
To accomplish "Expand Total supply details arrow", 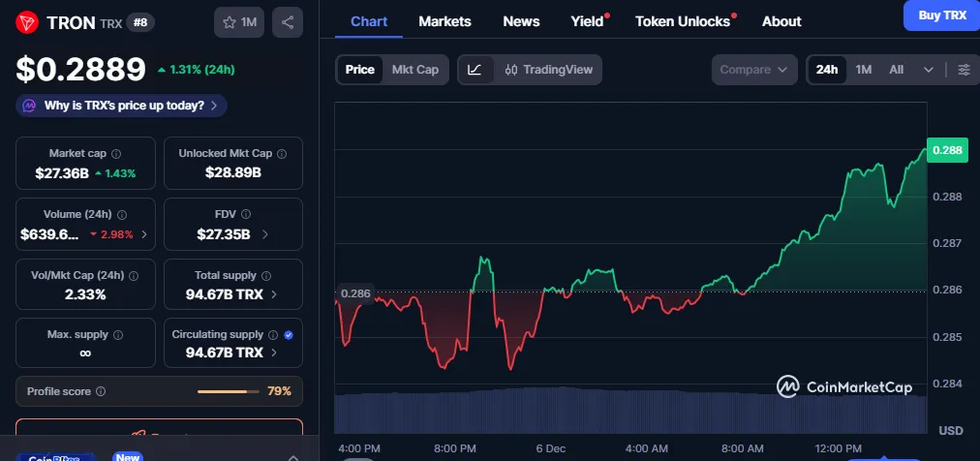I will 274,294.
